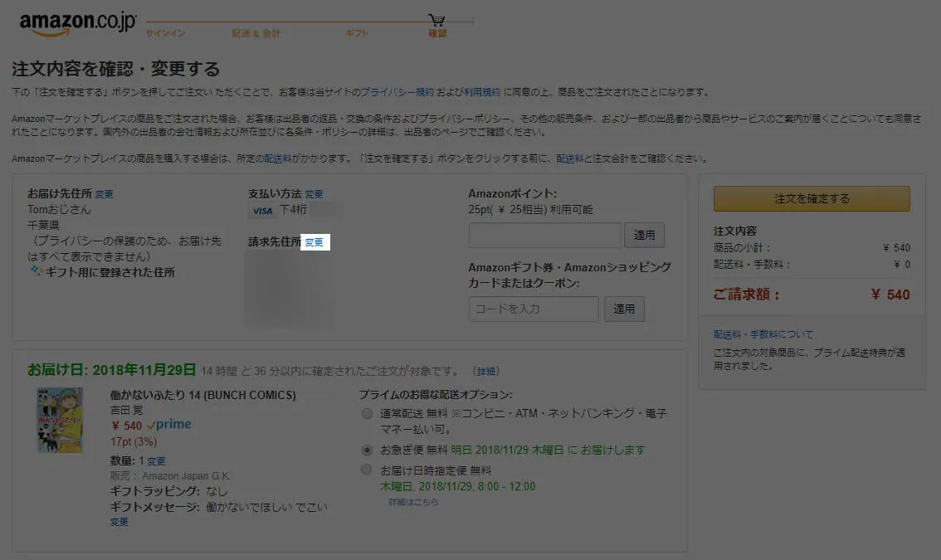Viewport: 941px width, 560px height.
Task: Click 変更 next to 支払い方法
Action: coord(314,194)
